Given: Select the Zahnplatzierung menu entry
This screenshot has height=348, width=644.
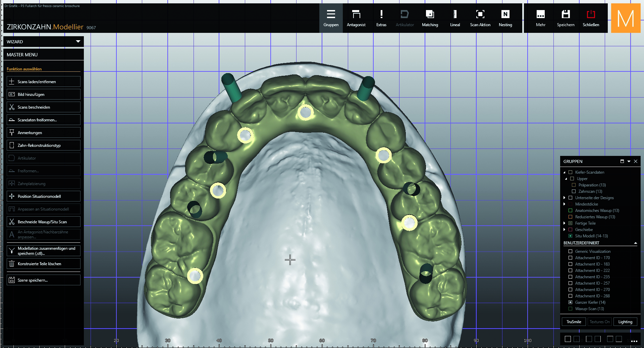Looking at the screenshot, I should click(44, 183).
